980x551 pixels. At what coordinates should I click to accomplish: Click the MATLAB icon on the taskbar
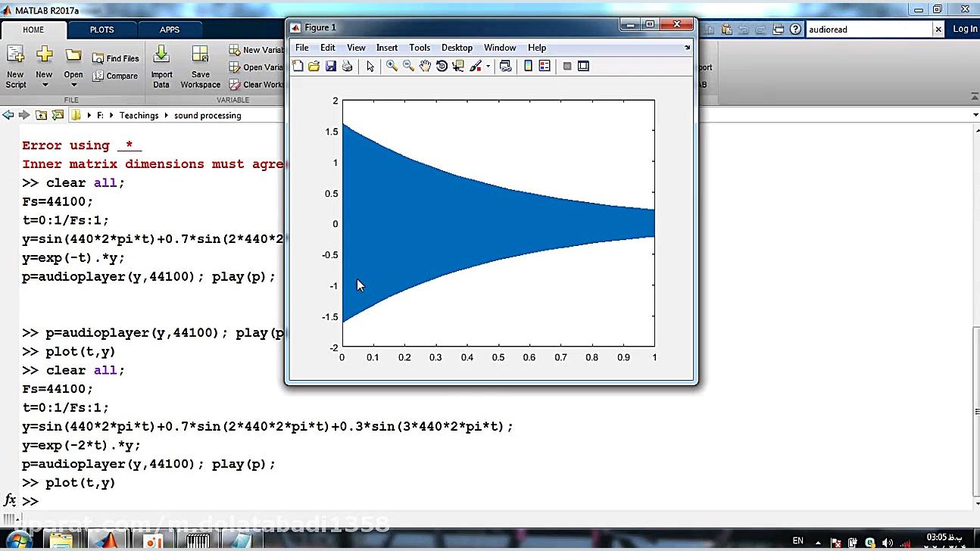pyautogui.click(x=106, y=541)
